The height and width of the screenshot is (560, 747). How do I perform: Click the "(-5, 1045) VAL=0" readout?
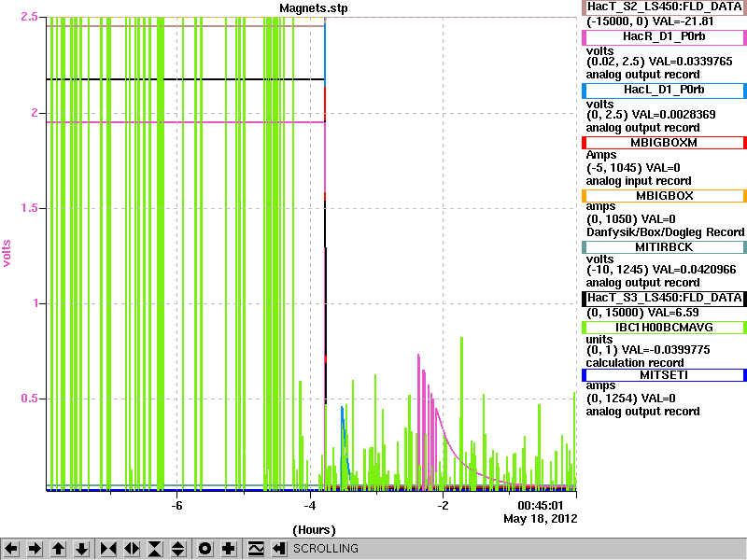(x=633, y=168)
